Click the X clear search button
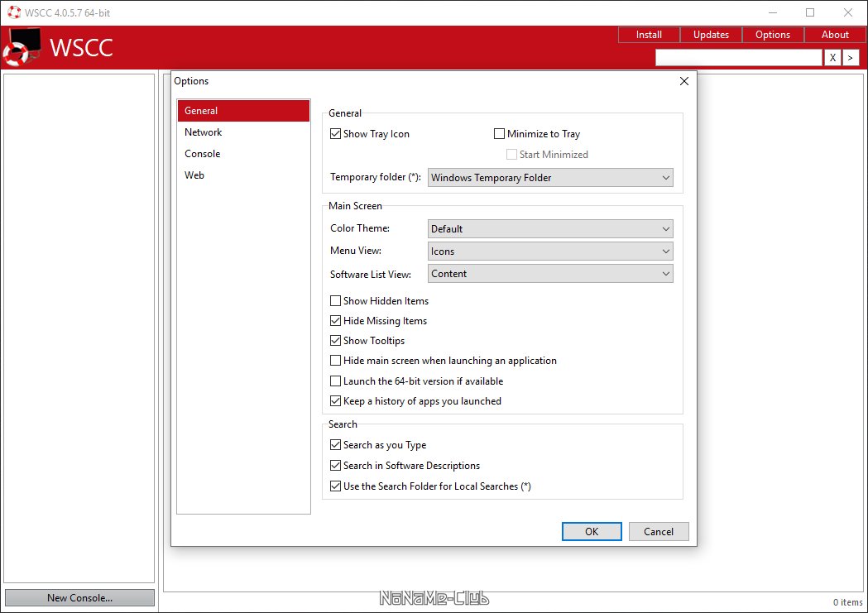This screenshot has width=868, height=613. click(x=832, y=57)
